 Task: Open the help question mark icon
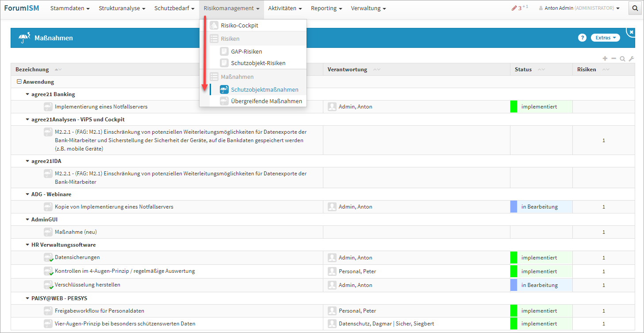582,38
